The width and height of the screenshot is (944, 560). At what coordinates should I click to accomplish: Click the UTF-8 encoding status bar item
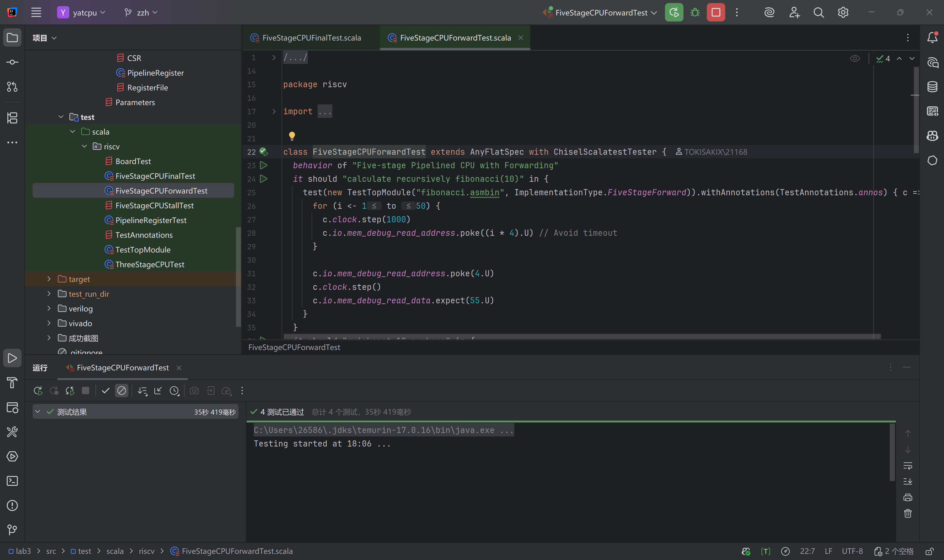pyautogui.click(x=852, y=551)
